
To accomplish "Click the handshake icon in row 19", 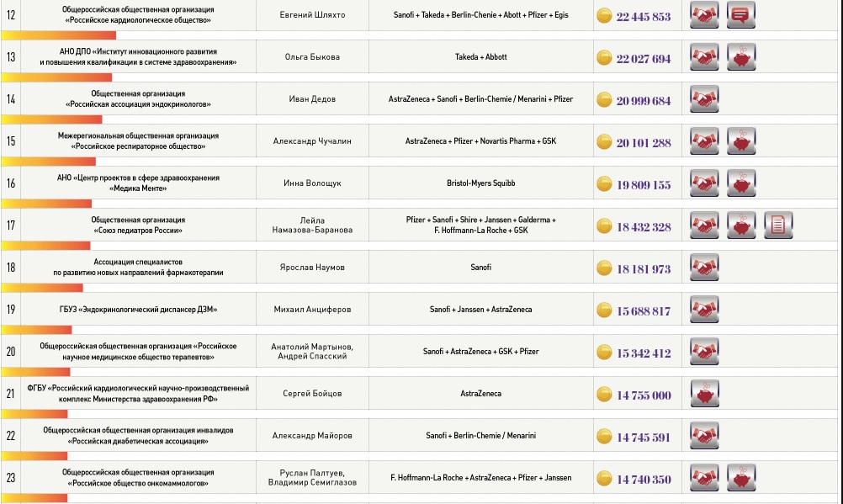I will pyautogui.click(x=704, y=310).
